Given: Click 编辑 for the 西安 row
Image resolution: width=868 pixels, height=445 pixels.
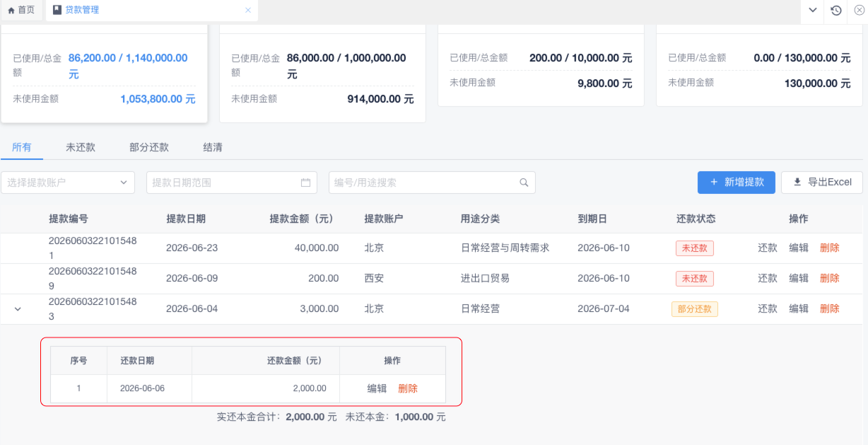Looking at the screenshot, I should [799, 278].
